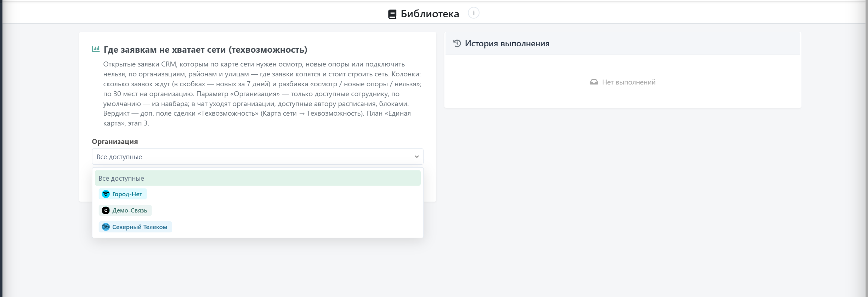This screenshot has width=868, height=297.
Task: Click the info icon next to Библиотека
Action: coord(473,13)
